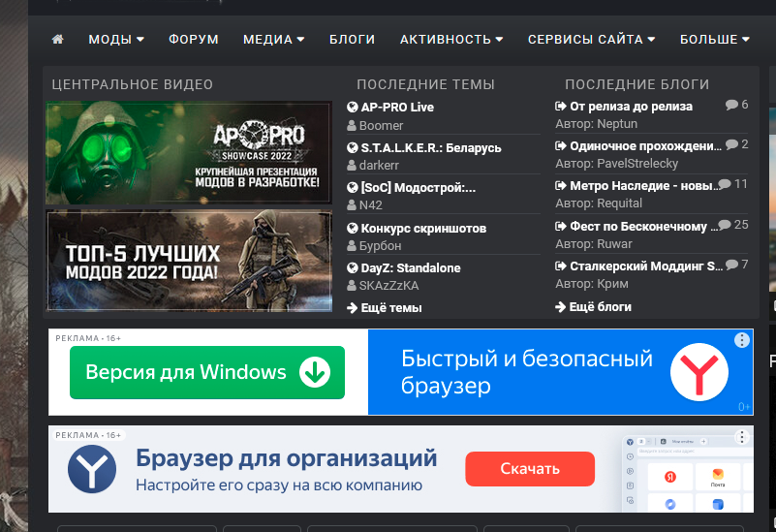776x532 pixels.
Task: Click comment bubble with 25 comments
Action: 725,225
